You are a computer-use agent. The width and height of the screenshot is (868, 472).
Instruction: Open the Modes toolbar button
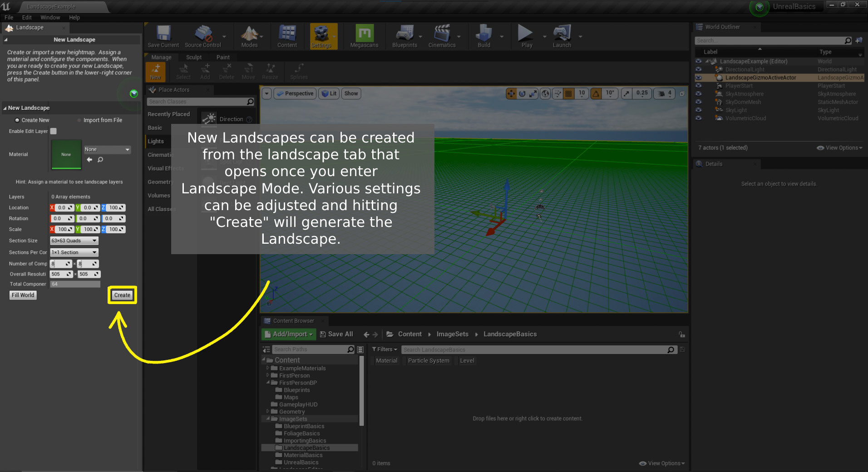click(249, 36)
